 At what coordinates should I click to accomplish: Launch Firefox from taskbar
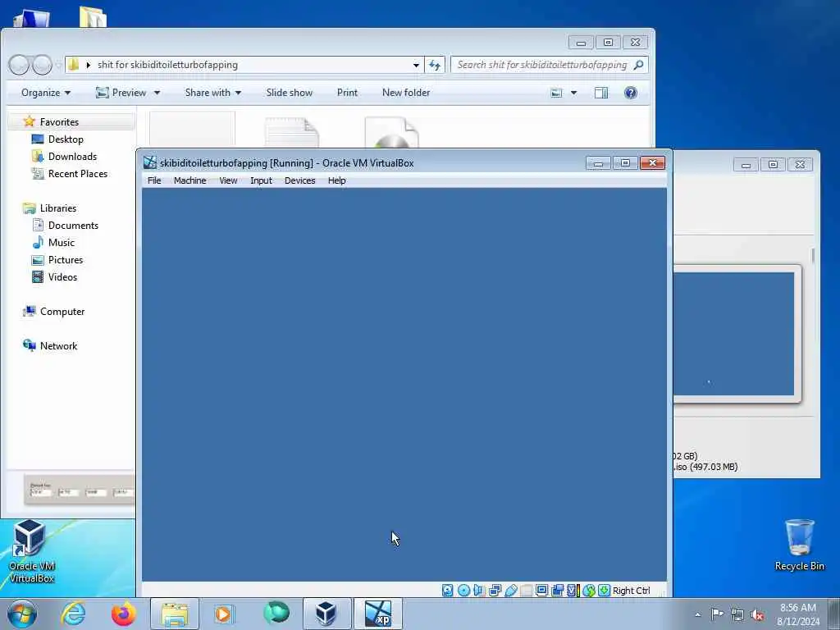(124, 614)
